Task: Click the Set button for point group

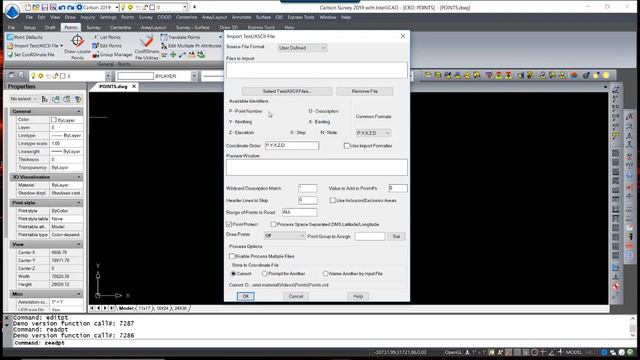Action: [396, 236]
